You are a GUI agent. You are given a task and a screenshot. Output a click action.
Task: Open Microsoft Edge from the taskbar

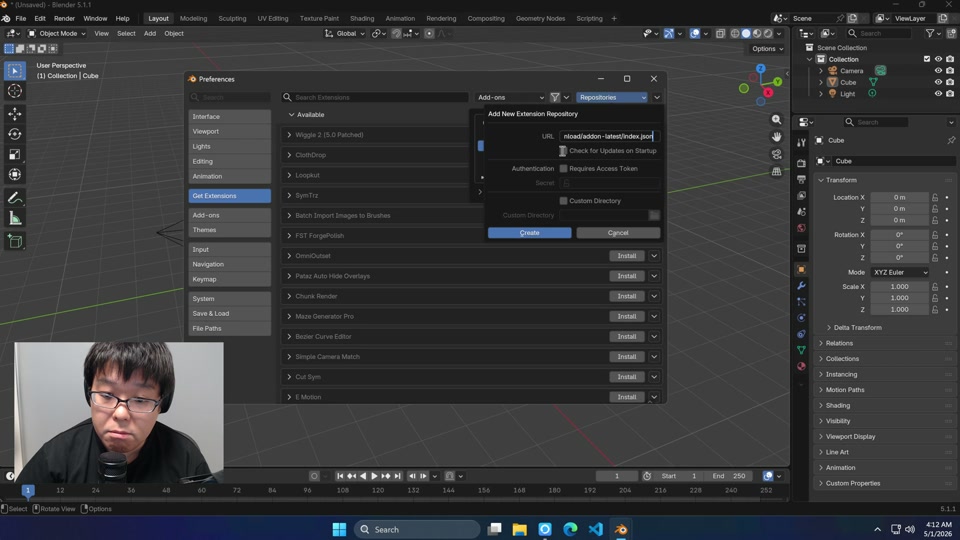coord(570,530)
